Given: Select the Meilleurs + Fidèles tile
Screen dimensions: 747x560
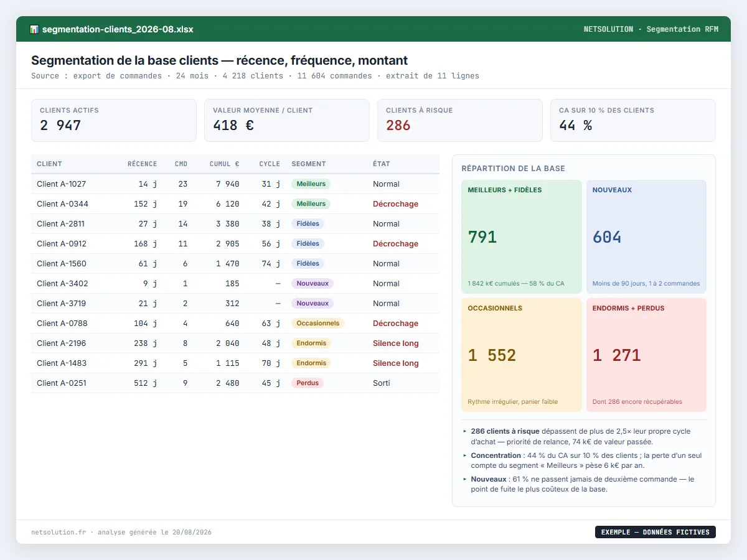Looking at the screenshot, I should point(522,236).
